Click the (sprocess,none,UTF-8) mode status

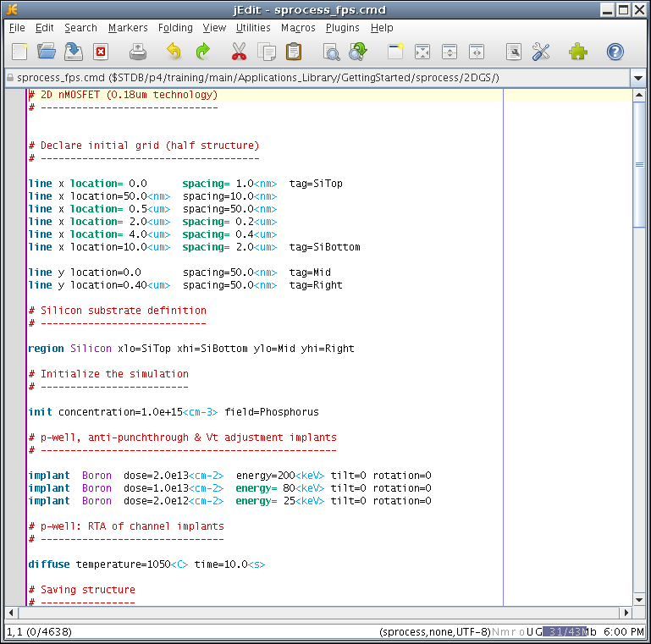[x=434, y=632]
